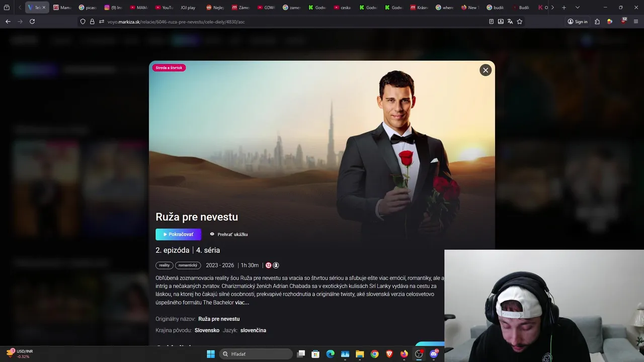This screenshot has width=644, height=362.
Task: Open the Slovensko country link
Action: pos(207,330)
